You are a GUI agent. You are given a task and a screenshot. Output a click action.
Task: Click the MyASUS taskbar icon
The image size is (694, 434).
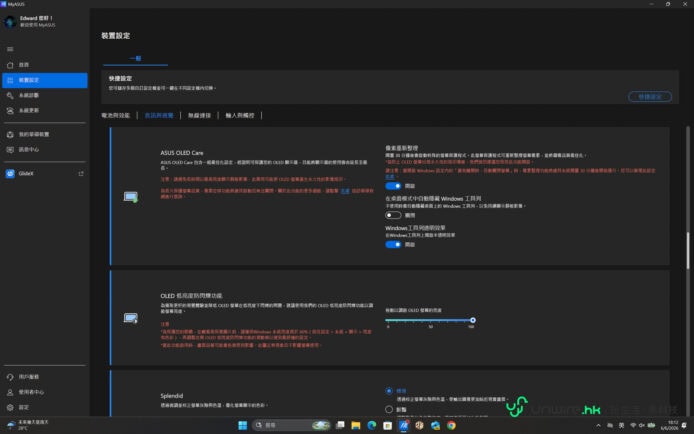[404, 425]
